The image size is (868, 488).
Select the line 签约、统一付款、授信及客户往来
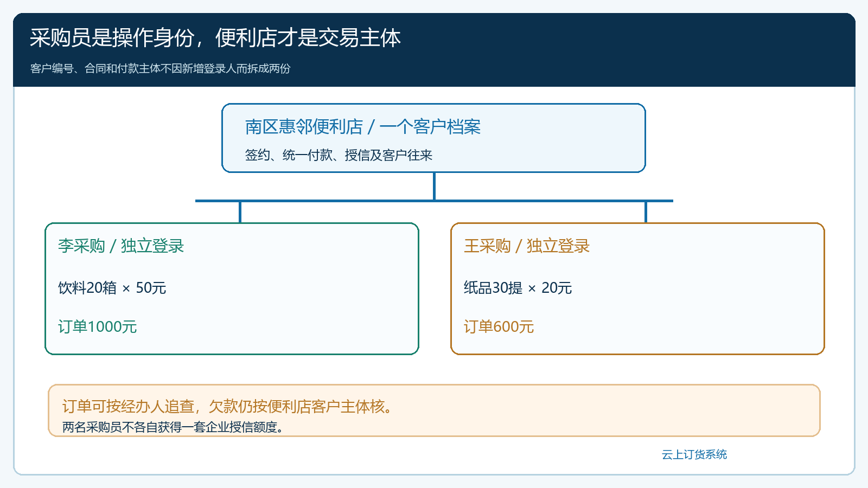[x=339, y=155]
